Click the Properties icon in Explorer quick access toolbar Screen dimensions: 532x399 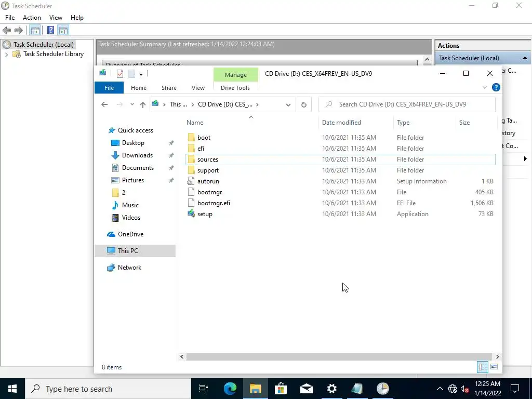tap(120, 74)
